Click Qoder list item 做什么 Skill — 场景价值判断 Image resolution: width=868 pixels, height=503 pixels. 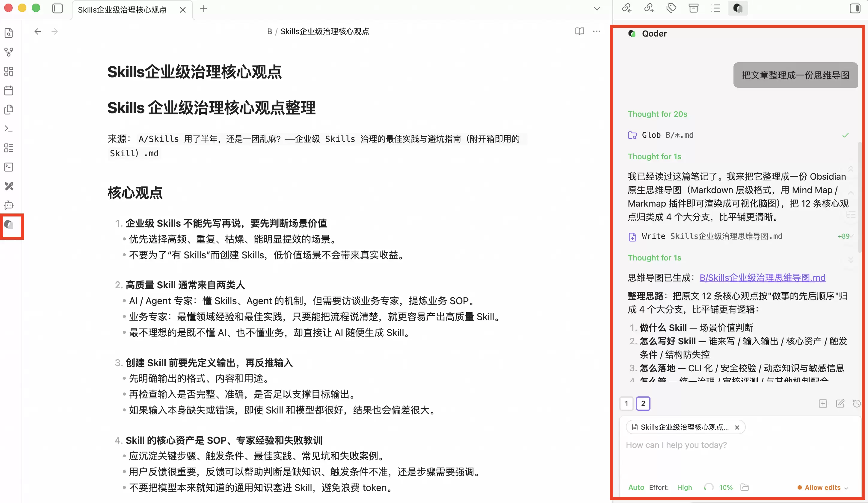tap(696, 328)
